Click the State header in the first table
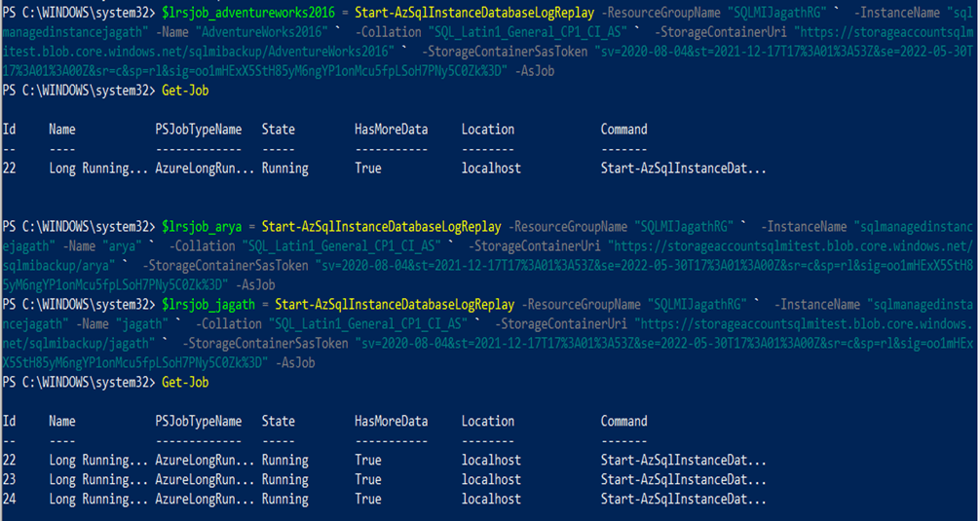This screenshot has width=980, height=521. pos(278,129)
